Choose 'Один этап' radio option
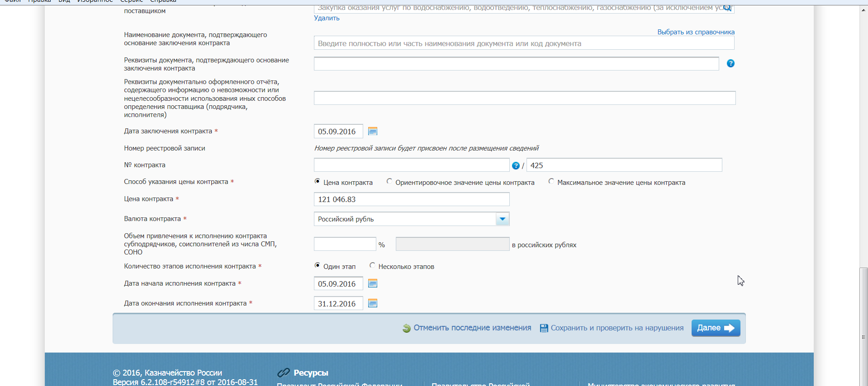868x386 pixels. 318,266
